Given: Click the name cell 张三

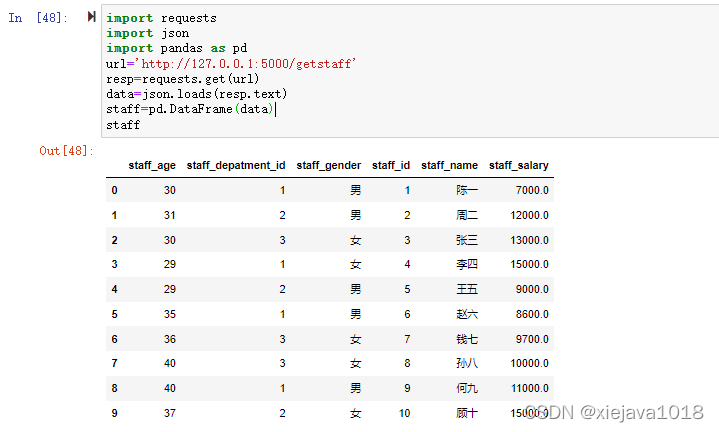Looking at the screenshot, I should [x=467, y=240].
